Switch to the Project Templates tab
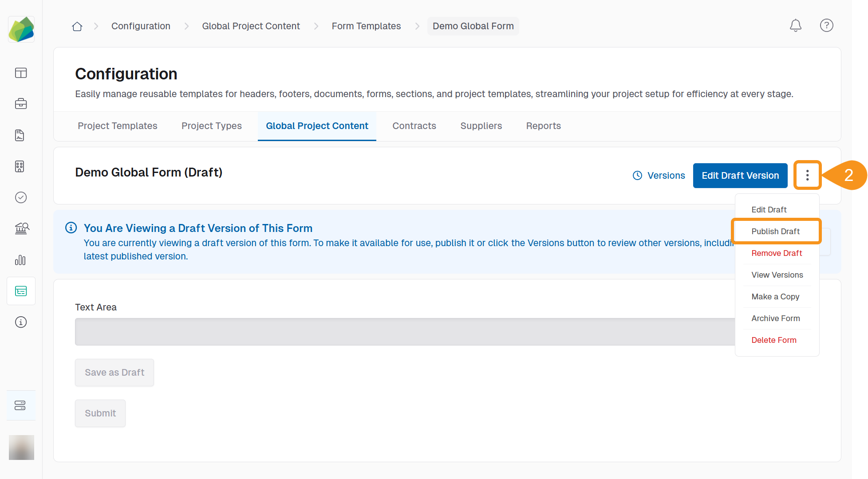Screen dimensions: 868x479 pyautogui.click(x=118, y=126)
